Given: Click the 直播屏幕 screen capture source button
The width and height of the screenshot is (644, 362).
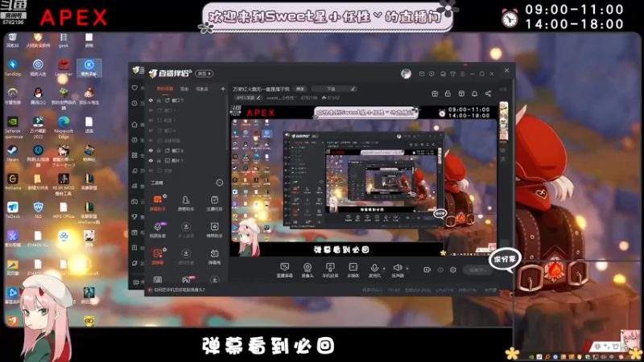Looking at the screenshot, I should [284, 270].
